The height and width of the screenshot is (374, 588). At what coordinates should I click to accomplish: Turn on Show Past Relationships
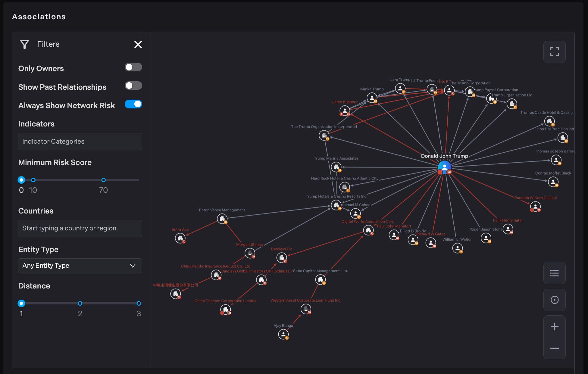point(133,86)
